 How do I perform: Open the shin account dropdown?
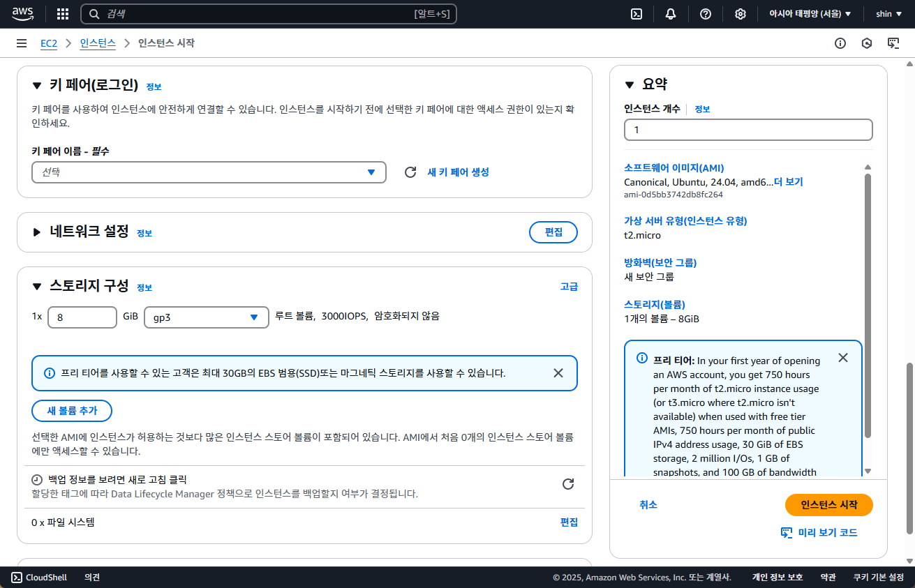coord(888,14)
